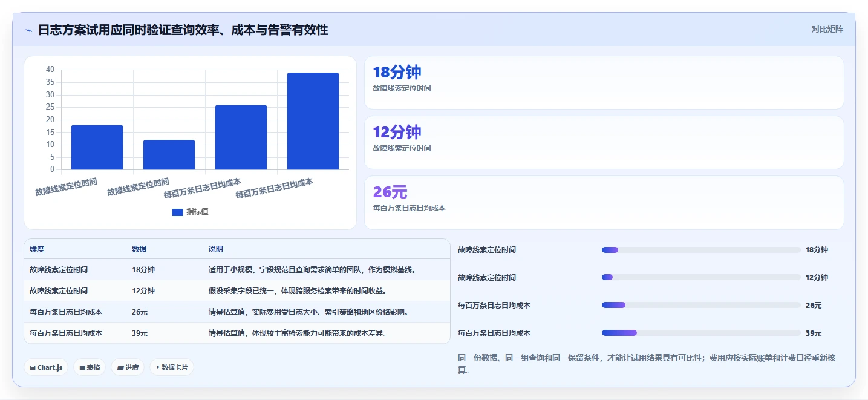The width and height of the screenshot is (868, 400).
Task: Click the y-axis tick label 40
Action: click(x=50, y=70)
